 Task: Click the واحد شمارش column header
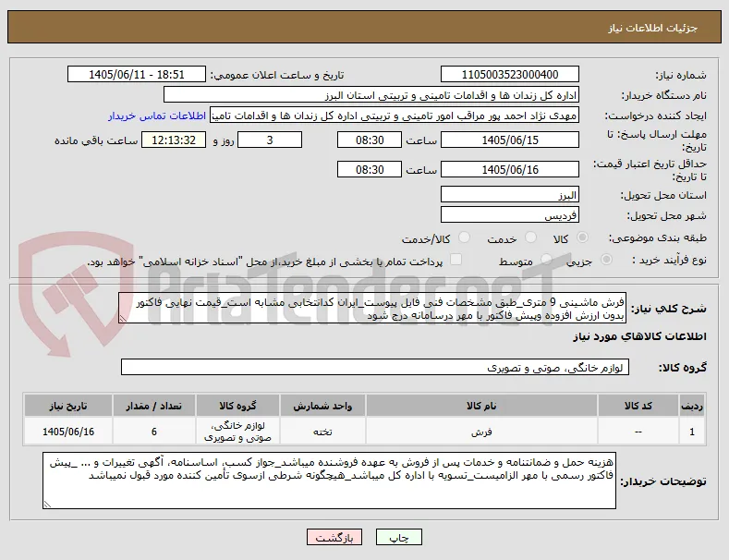click(x=322, y=406)
